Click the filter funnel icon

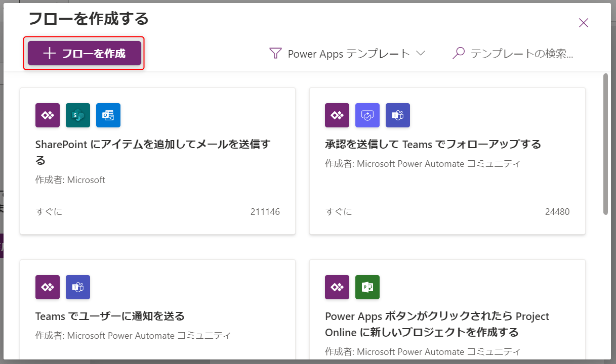[275, 53]
